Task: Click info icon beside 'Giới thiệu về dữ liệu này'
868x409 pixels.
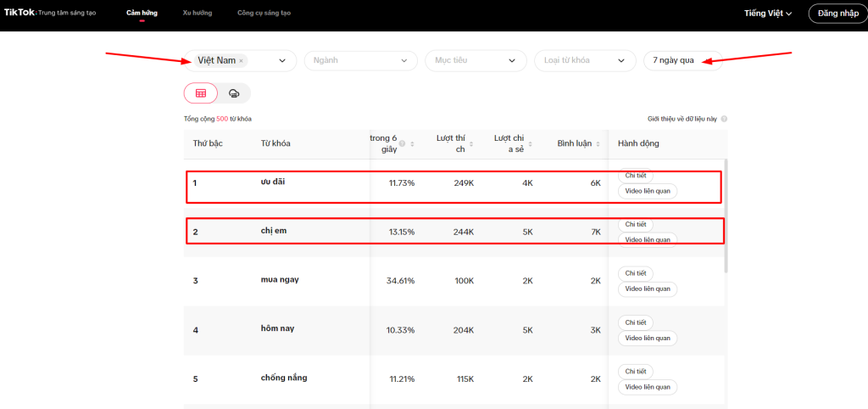Action: 724,120
